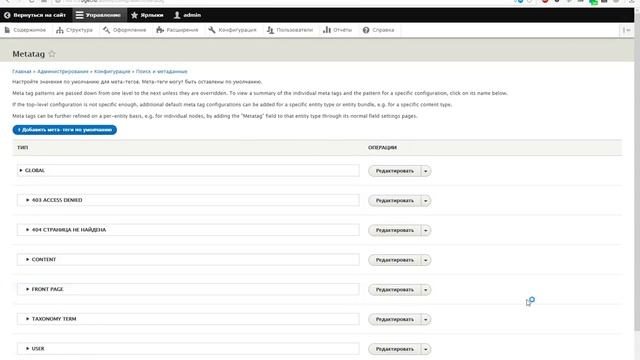Open the 'Отчёты' menu
Screen dimensions: 640x360
click(337, 30)
